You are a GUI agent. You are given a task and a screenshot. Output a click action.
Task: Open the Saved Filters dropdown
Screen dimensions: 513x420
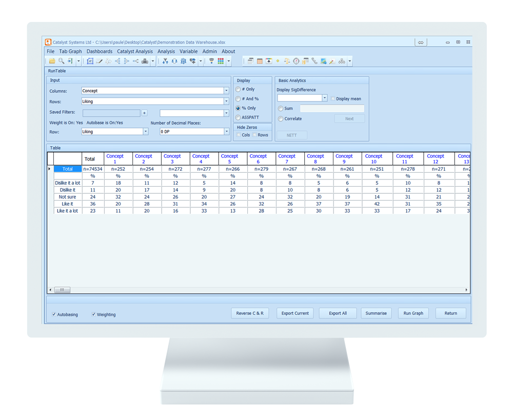(226, 113)
